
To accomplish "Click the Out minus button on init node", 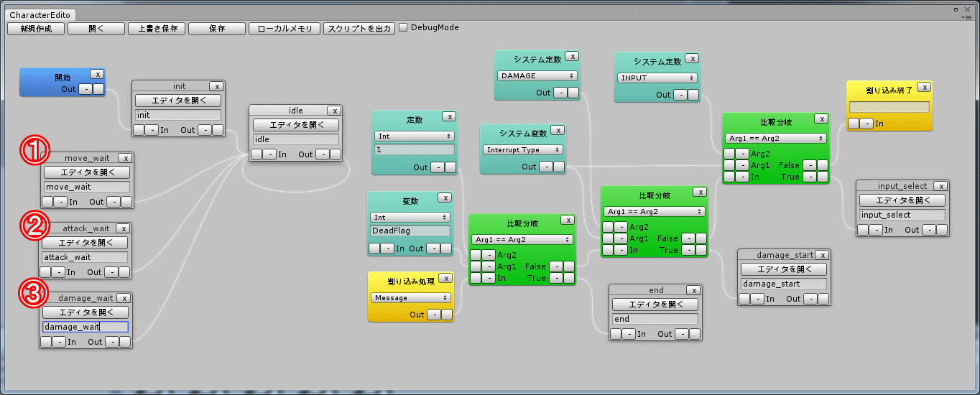I will (x=204, y=130).
